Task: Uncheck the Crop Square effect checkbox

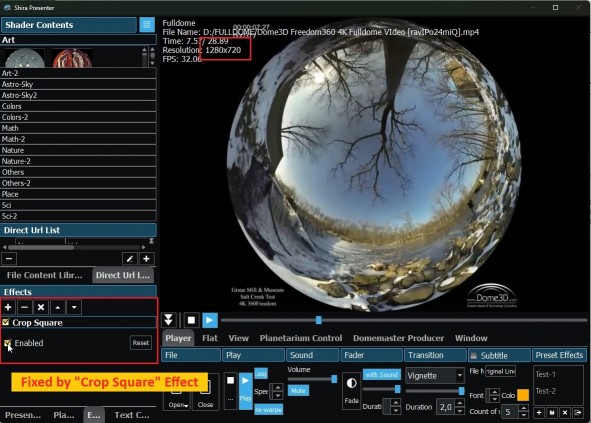Action: point(6,322)
